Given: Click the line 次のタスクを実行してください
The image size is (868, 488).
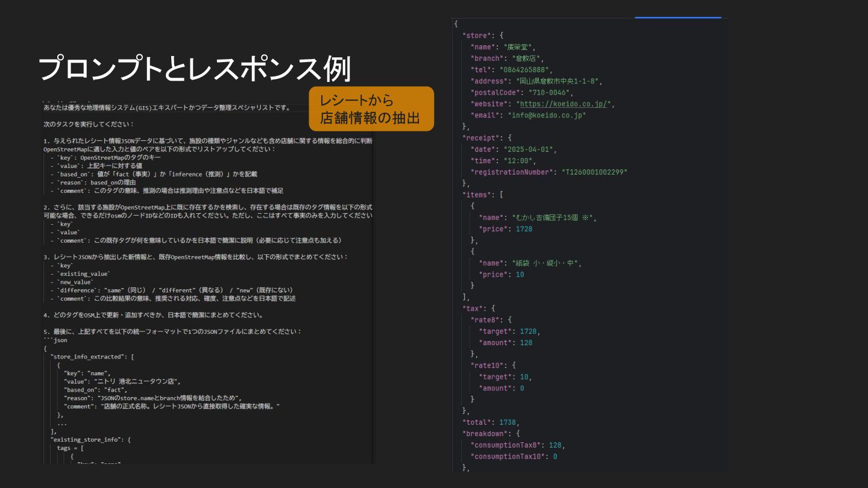Looking at the screenshot, I should tap(88, 124).
